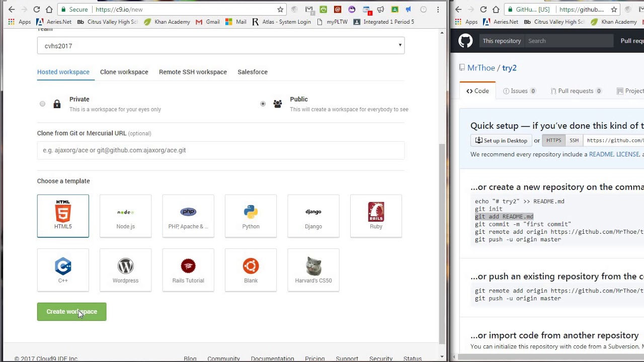Pick the Blank Ubuntu template

coord(251,270)
